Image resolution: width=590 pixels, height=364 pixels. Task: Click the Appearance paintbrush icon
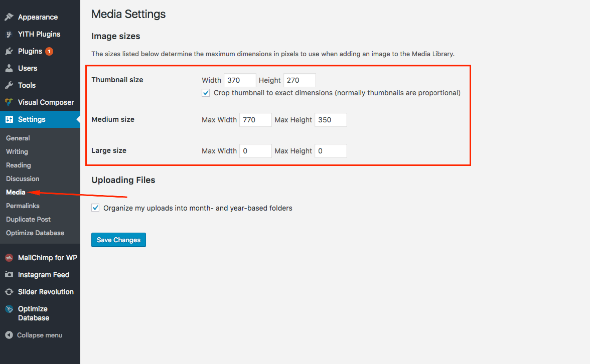(x=9, y=17)
